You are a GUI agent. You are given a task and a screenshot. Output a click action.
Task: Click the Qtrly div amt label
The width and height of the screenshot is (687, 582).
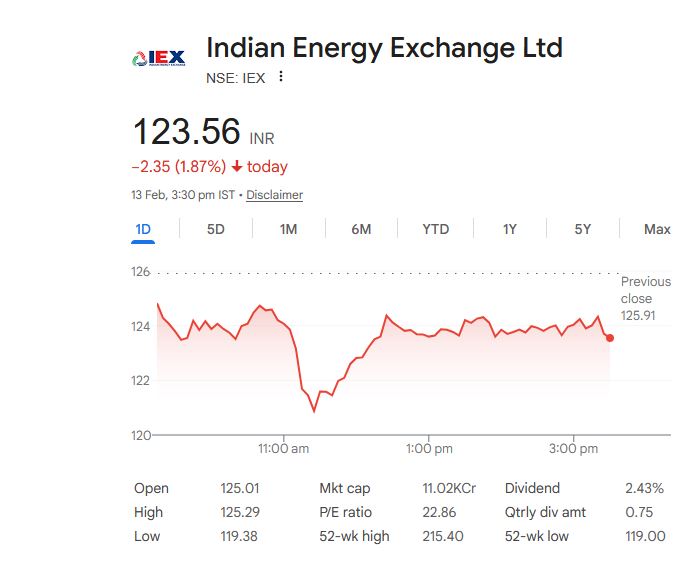pos(545,512)
